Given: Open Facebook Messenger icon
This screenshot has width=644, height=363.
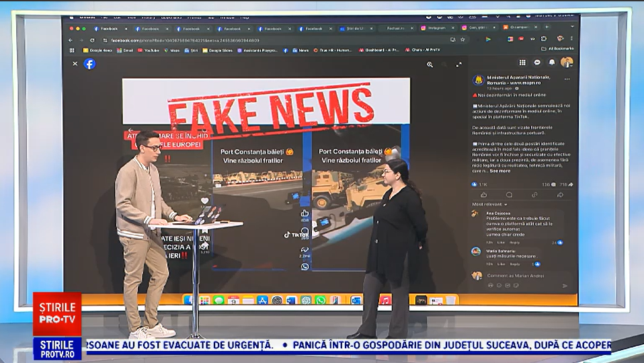Looking at the screenshot, I should pyautogui.click(x=537, y=63).
